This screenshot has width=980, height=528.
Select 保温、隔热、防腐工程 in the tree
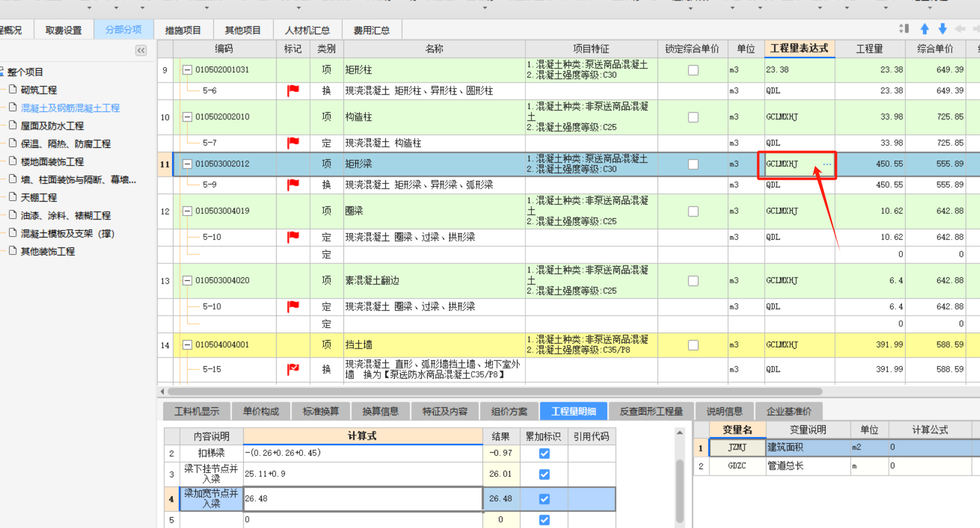[x=66, y=144]
